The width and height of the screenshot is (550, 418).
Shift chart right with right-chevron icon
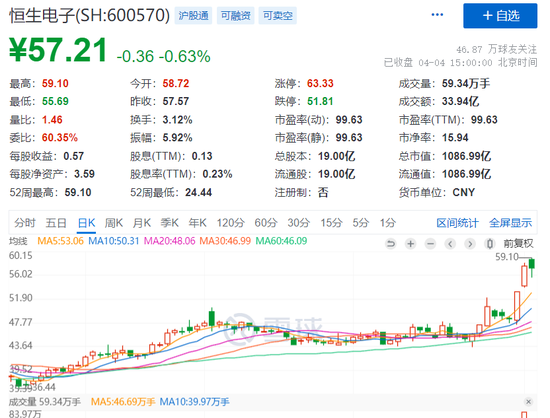point(470,243)
